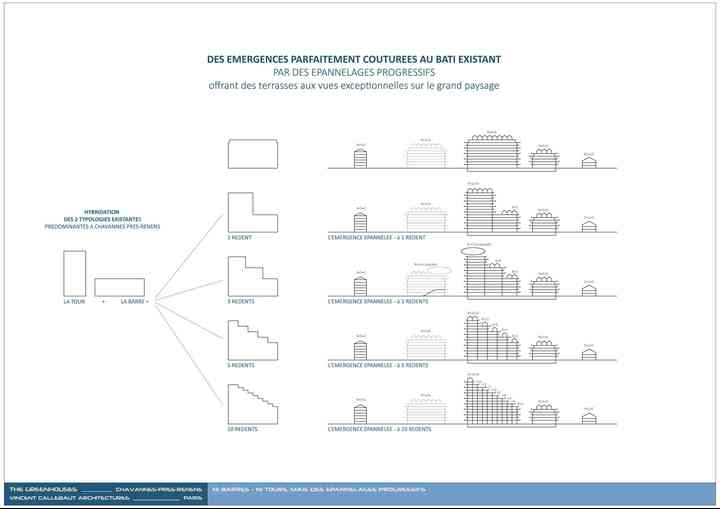This screenshot has height=509, width=720.
Task: Click the title 'Des emergences parfaitement couturees'
Action: [354, 59]
